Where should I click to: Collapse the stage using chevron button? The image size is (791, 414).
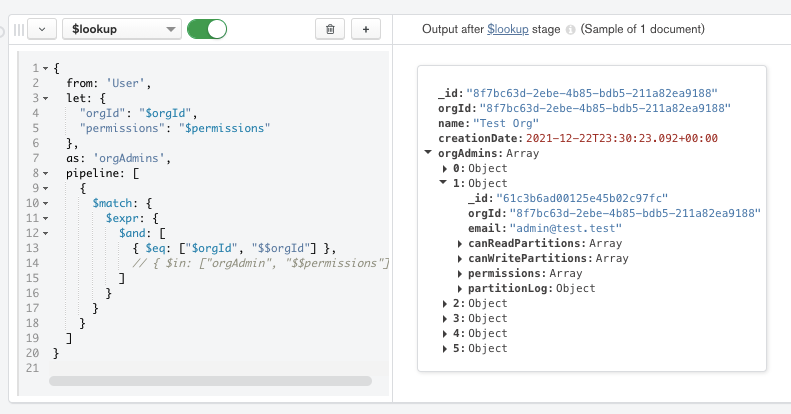[41, 30]
